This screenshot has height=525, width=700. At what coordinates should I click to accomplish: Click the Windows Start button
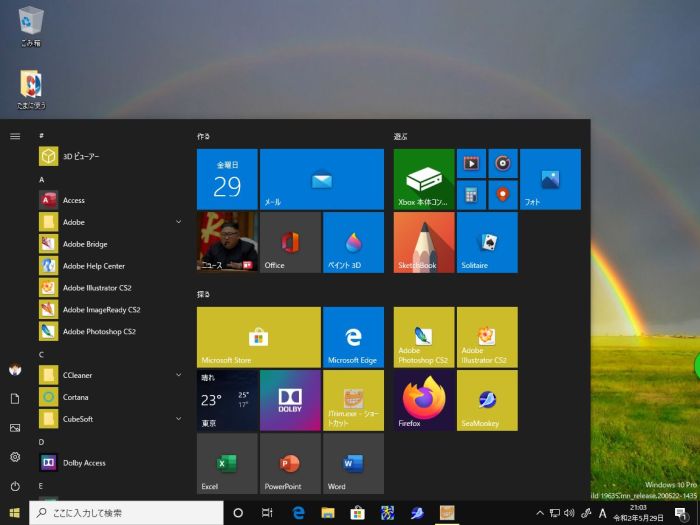point(15,513)
